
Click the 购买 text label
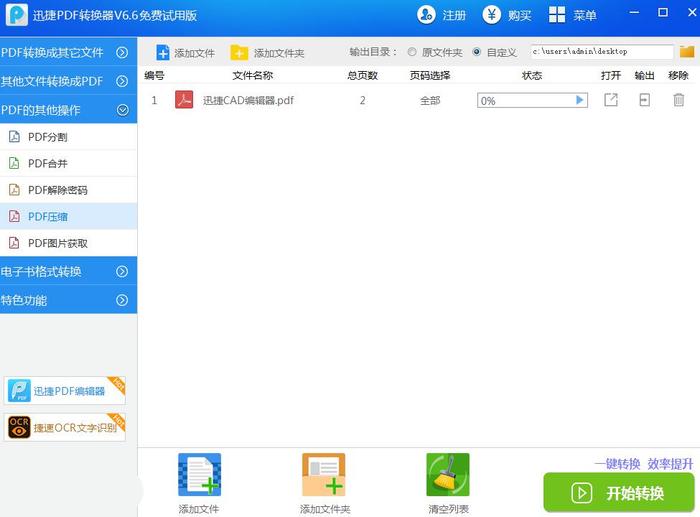pos(520,16)
